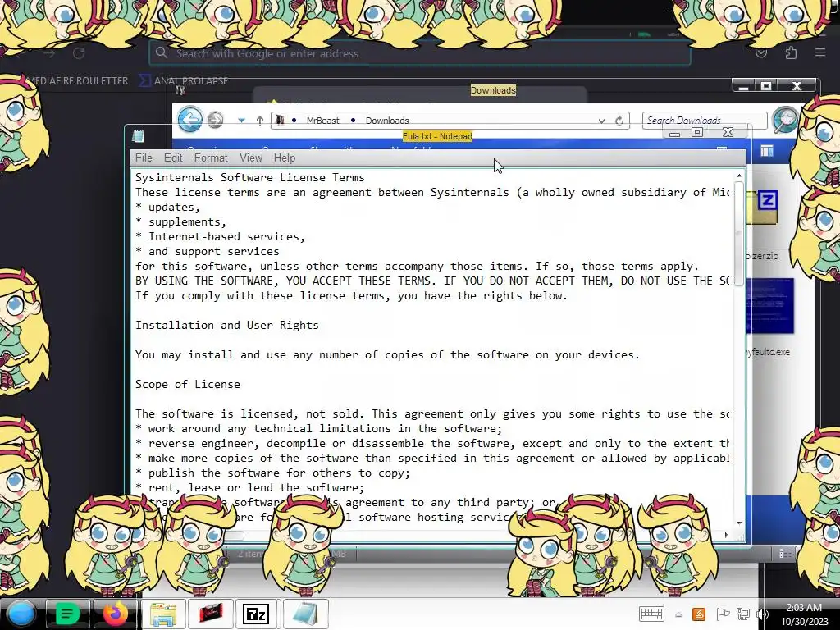840x630 pixels.
Task: Click the Firefox Pocket save icon
Action: pyautogui.click(x=761, y=53)
